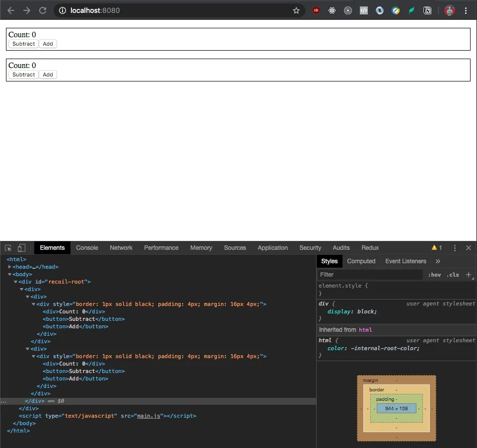Screen dimensions: 477x448
Task: Open the Notion extension icon
Action: tap(427, 10)
